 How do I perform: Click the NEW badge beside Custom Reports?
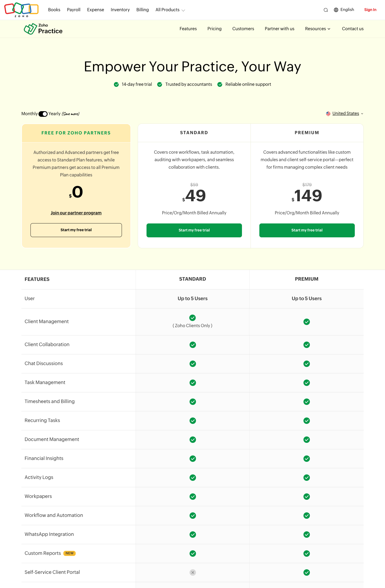tap(70, 553)
